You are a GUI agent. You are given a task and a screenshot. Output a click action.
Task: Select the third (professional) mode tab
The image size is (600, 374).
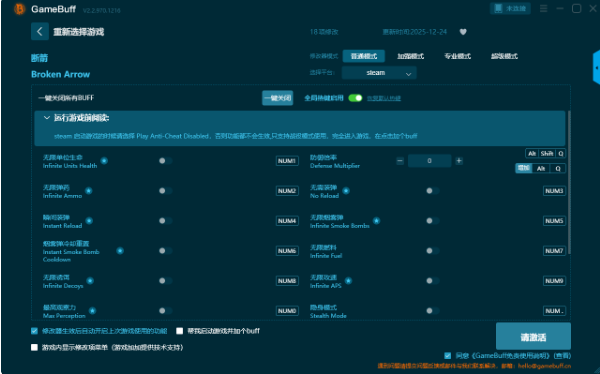click(457, 56)
